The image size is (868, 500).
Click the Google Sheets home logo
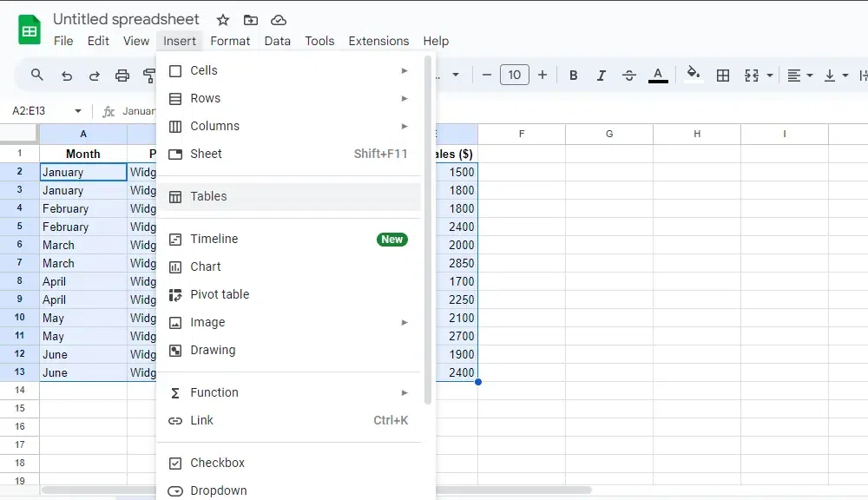(30, 30)
